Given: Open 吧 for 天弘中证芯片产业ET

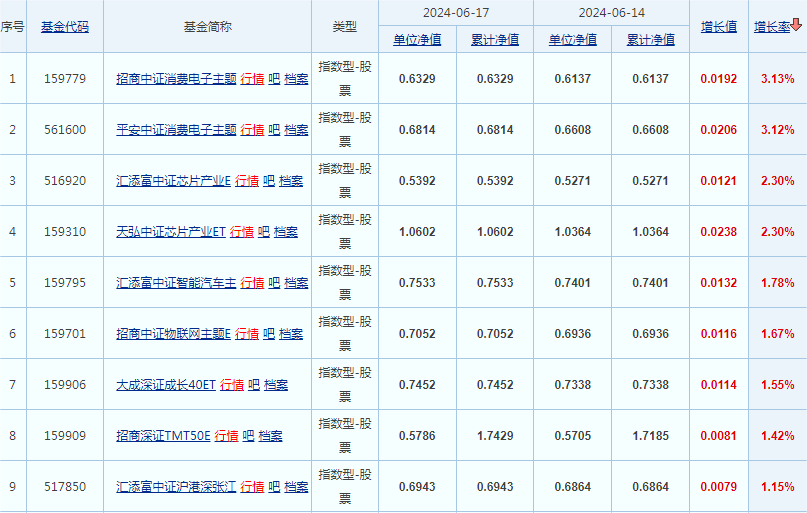Looking at the screenshot, I should click(x=264, y=232).
